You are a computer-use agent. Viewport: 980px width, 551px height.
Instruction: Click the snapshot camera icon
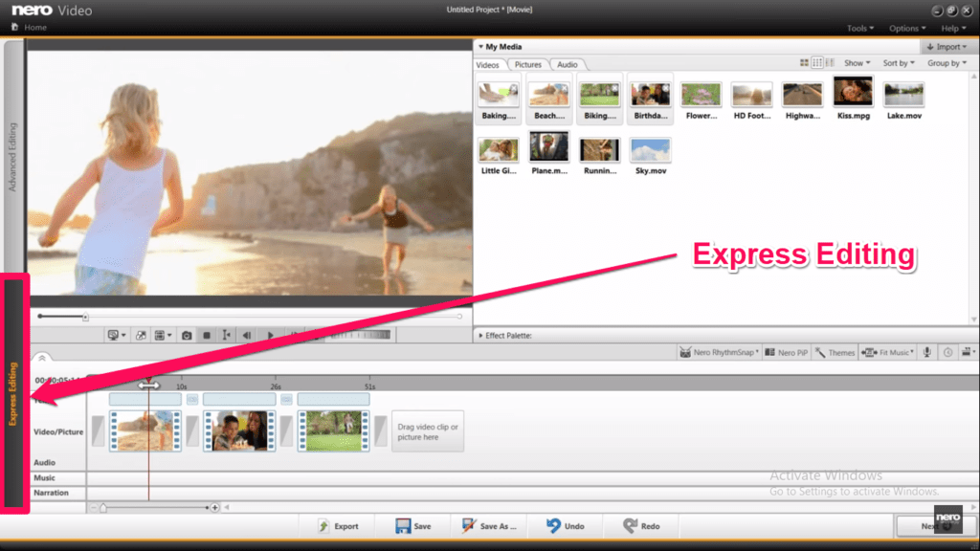point(187,335)
